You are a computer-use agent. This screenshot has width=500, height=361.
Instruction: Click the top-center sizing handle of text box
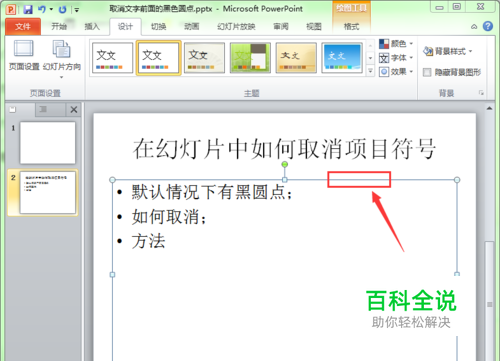click(285, 180)
